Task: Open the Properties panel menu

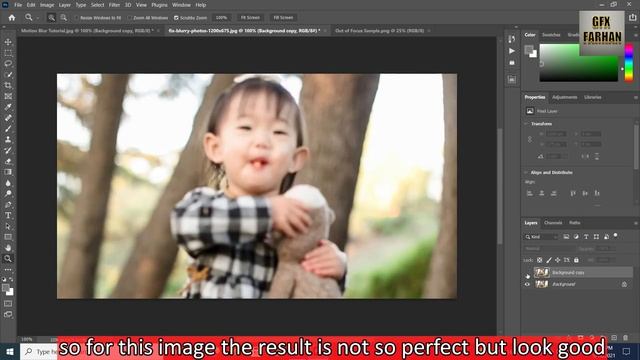Action: click(x=635, y=98)
